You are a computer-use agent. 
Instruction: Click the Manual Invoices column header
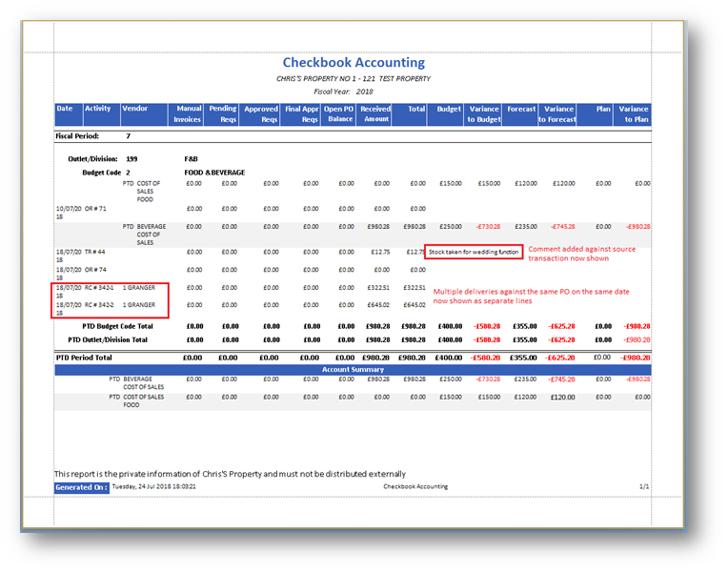(188, 114)
